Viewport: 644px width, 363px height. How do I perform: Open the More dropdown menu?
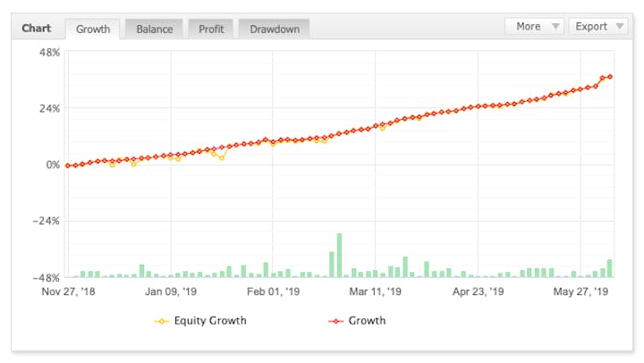tap(534, 26)
